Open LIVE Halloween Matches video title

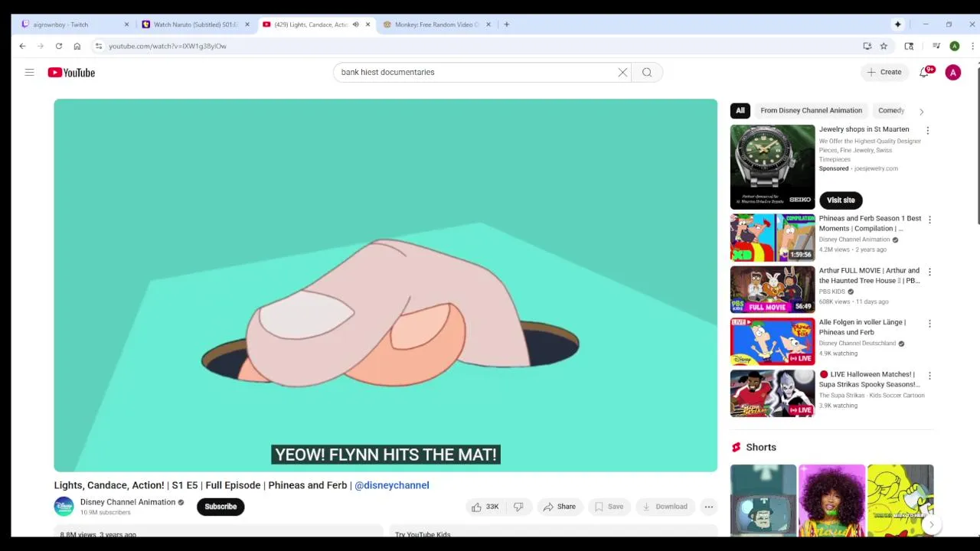coord(870,380)
